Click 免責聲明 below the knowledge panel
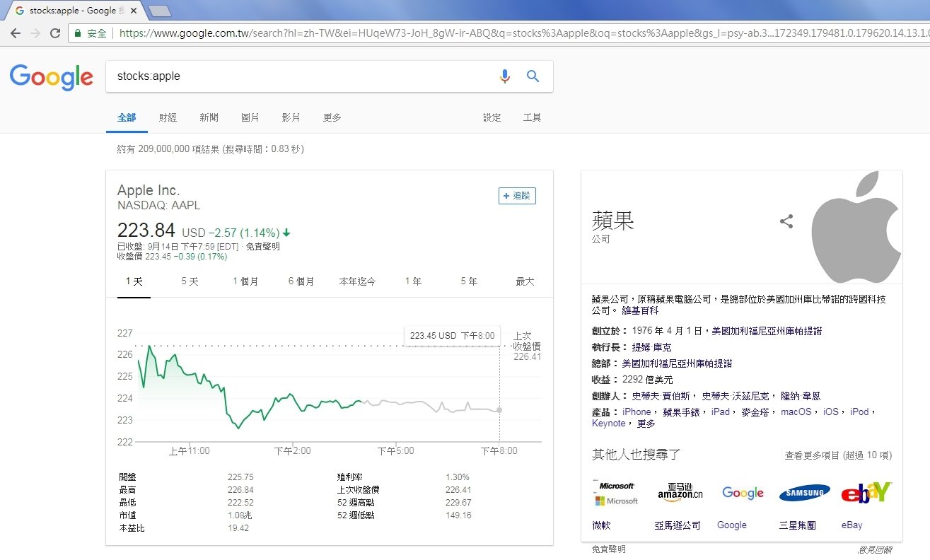This screenshot has width=930, height=560. (x=609, y=549)
